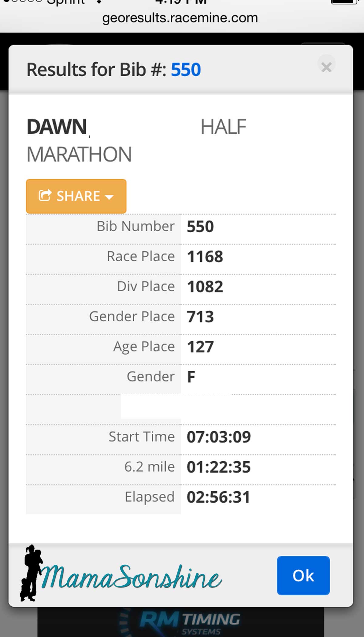The height and width of the screenshot is (637, 364).
Task: Tap the mother-and-child silhouette logo icon
Action: coord(31,573)
